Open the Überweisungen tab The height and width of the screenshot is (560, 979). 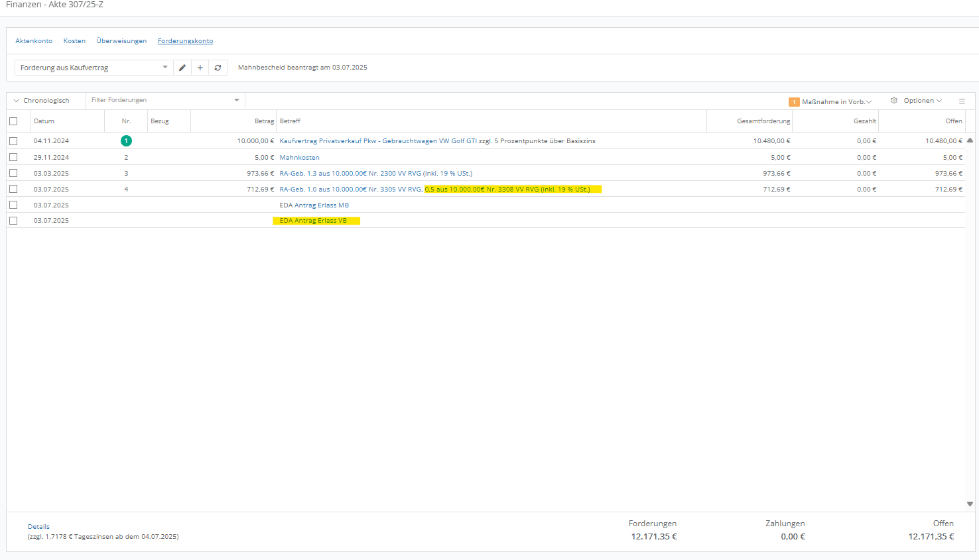click(121, 41)
